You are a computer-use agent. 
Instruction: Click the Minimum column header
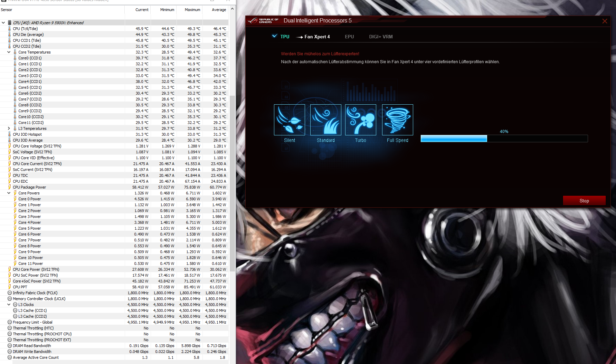163,10
